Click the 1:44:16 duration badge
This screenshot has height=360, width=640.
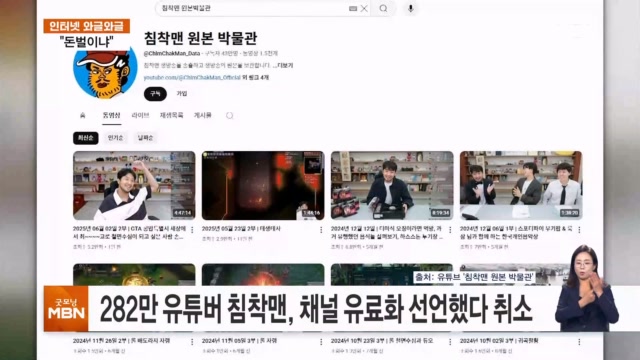(x=311, y=213)
